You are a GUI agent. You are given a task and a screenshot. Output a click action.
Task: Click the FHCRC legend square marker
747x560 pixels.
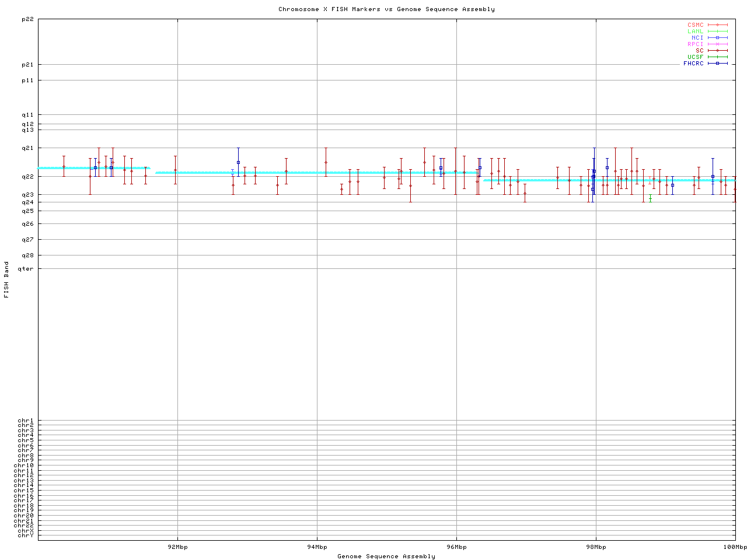coord(717,64)
